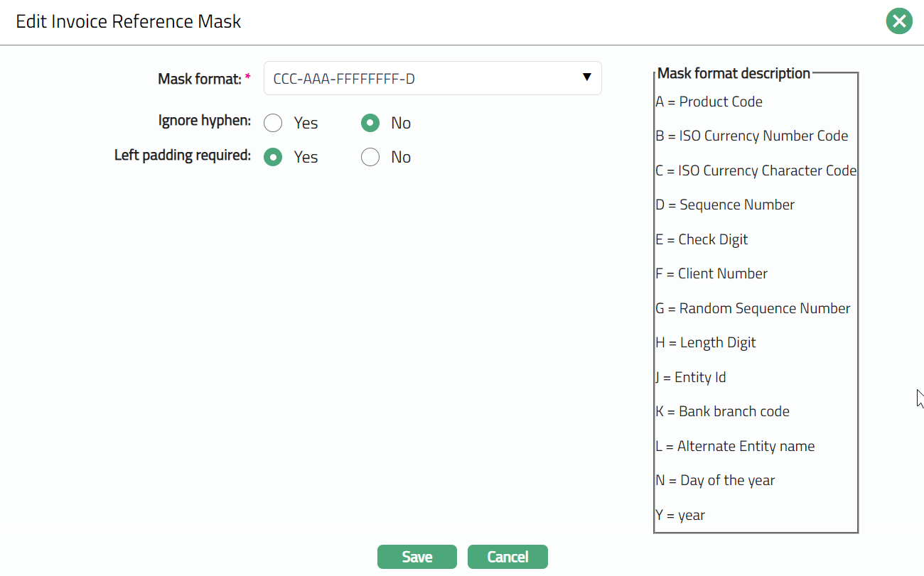Image resolution: width=924 pixels, height=576 pixels.
Task: Click the 'B = ISO Currency Number Code' line
Action: (x=751, y=136)
